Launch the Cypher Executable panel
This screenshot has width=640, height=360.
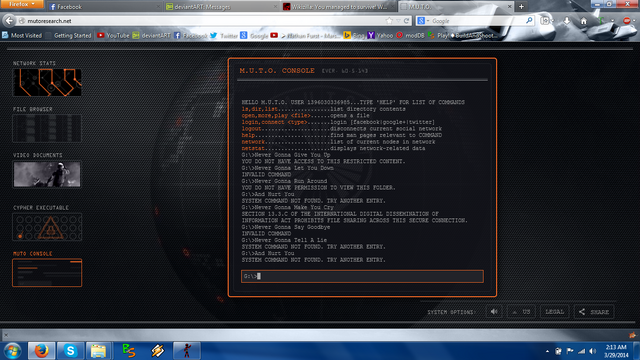(47, 227)
